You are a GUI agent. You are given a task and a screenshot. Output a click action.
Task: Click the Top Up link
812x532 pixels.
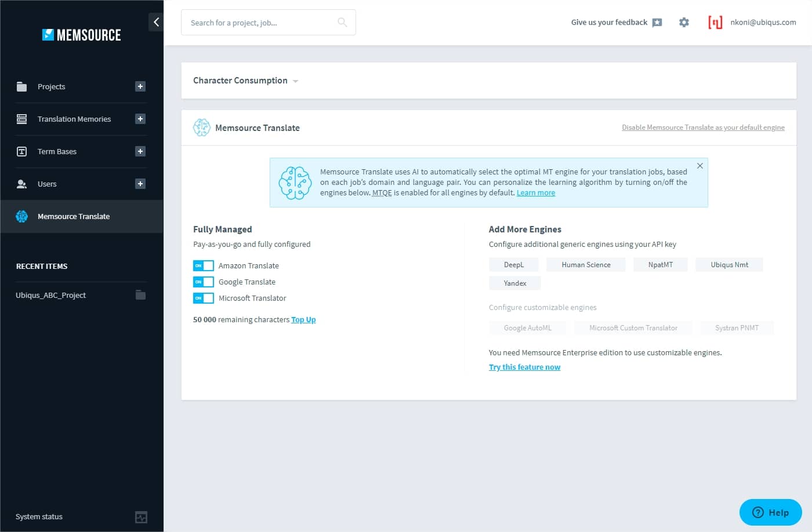303,319
